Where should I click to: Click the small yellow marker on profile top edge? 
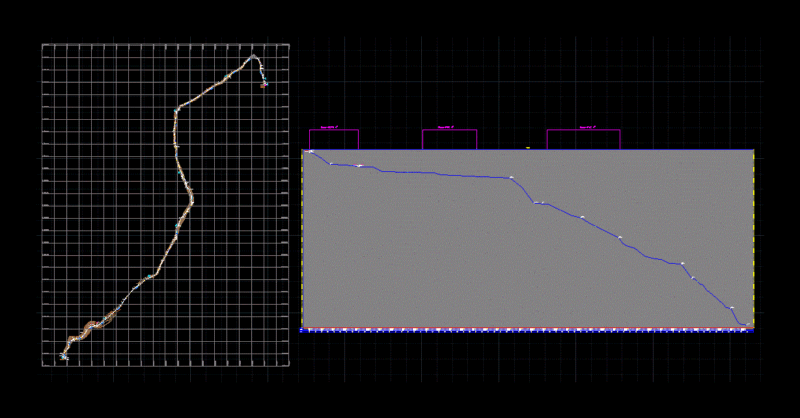(x=528, y=147)
